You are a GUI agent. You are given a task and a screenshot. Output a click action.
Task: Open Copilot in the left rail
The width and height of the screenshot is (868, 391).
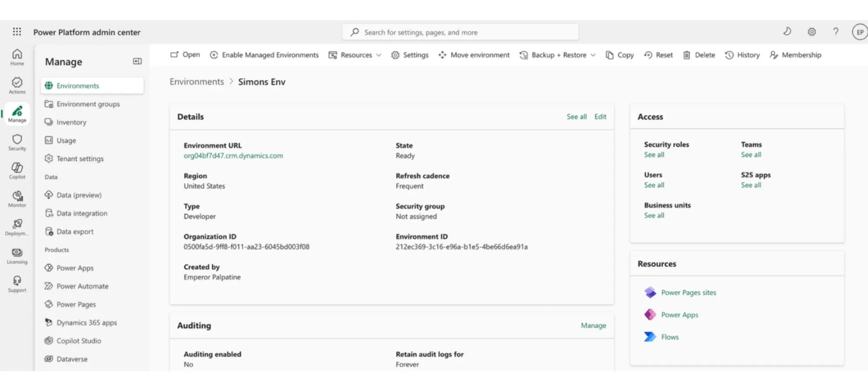(17, 171)
